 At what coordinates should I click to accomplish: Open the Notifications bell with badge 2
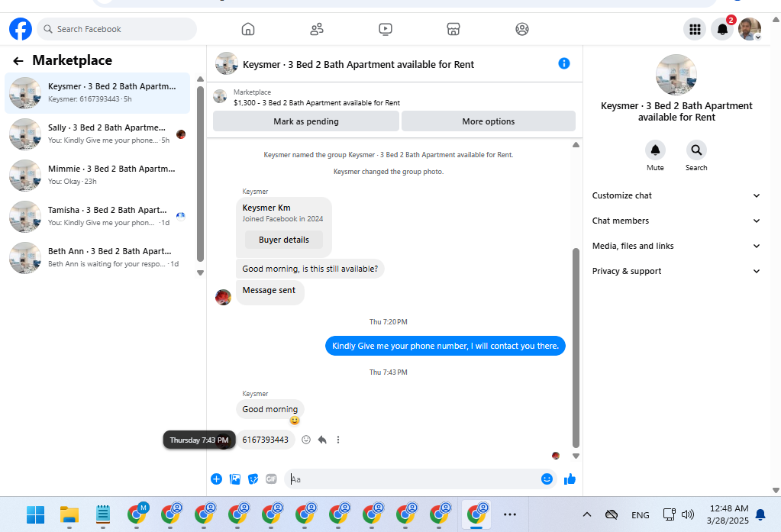(x=722, y=30)
